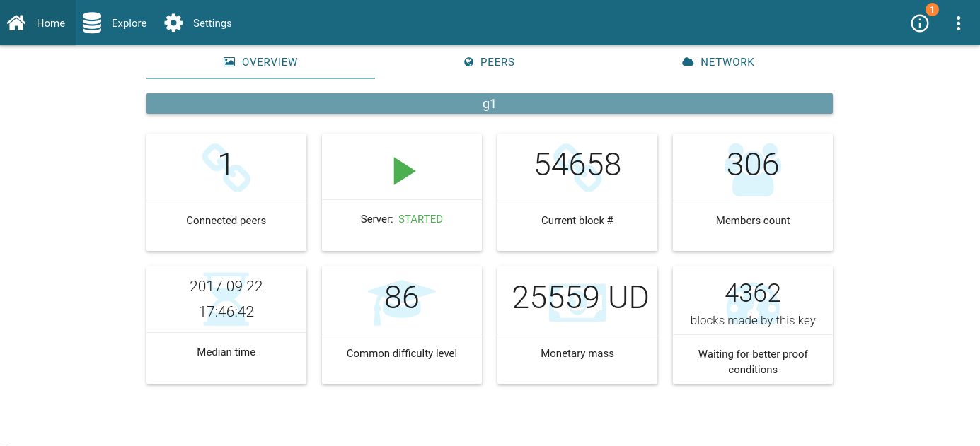Screen dimensions: 980x446
Task: Click the 'Server:' label
Action: tap(376, 219)
